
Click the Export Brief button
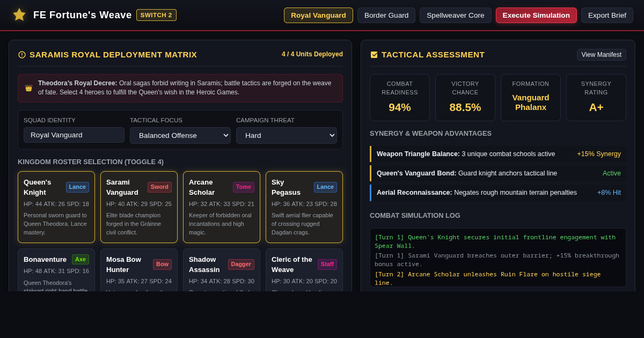pos(607,15)
